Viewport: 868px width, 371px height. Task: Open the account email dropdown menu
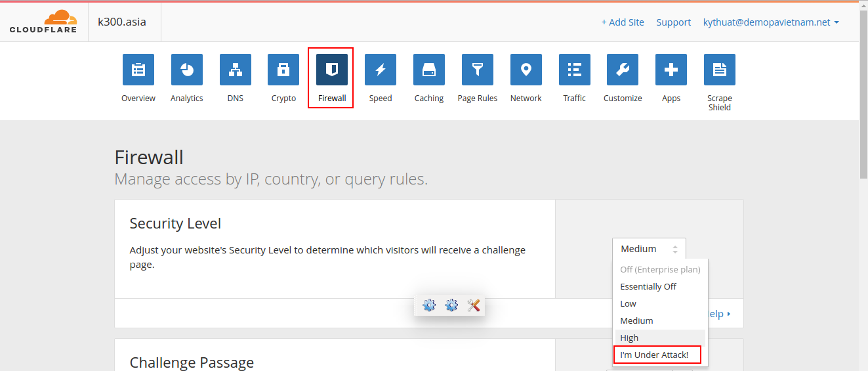click(x=771, y=22)
